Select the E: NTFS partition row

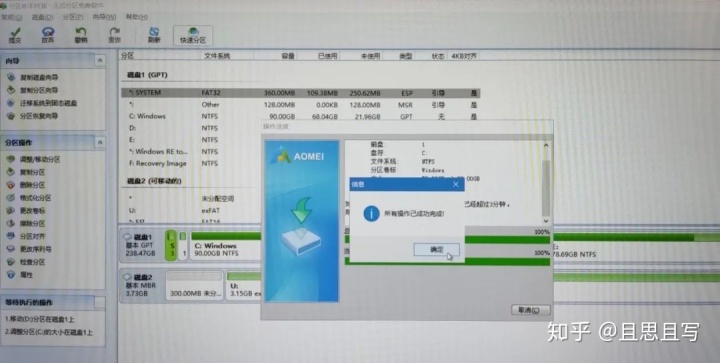[x=191, y=140]
